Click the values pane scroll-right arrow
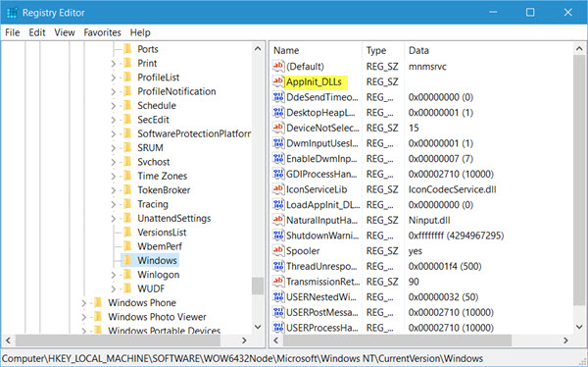The width and height of the screenshot is (588, 367). click(565, 341)
